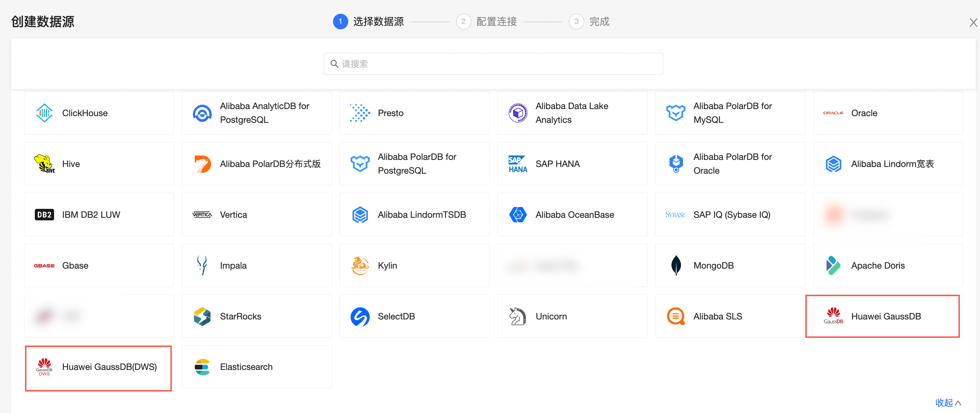Go to step 1 选择数据源
Viewport: 980px width, 413px height.
(368, 22)
